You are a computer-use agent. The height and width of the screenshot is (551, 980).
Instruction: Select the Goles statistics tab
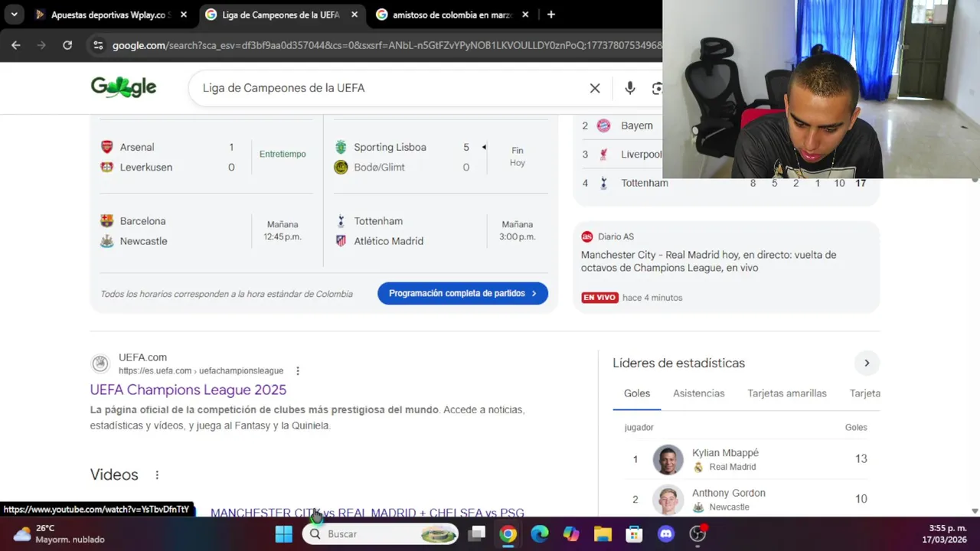pyautogui.click(x=637, y=393)
